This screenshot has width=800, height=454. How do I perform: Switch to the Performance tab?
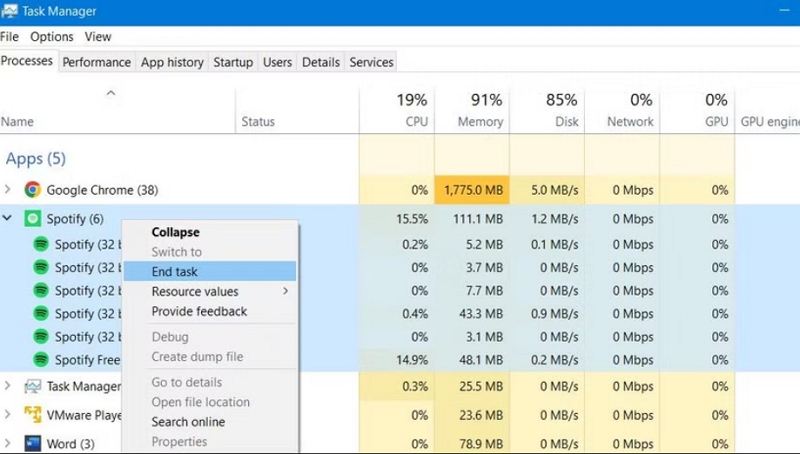97,62
